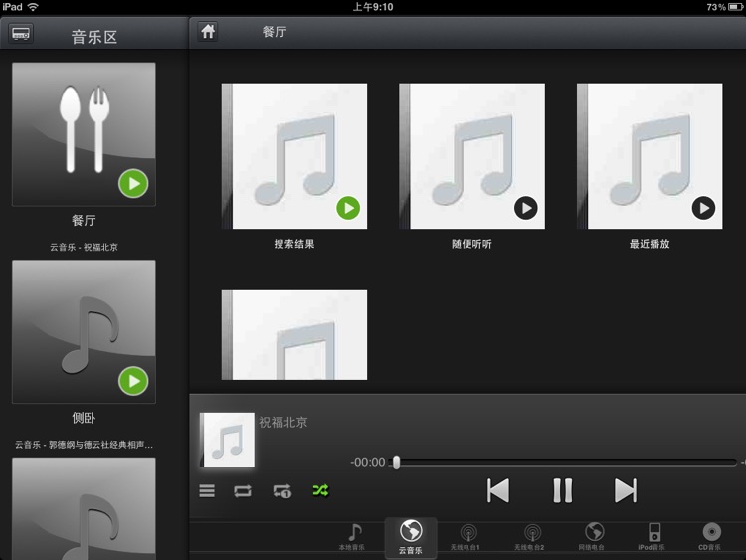Viewport: 746px width, 560px height.
Task: Open the unlabeled album in second row
Action: [294, 335]
